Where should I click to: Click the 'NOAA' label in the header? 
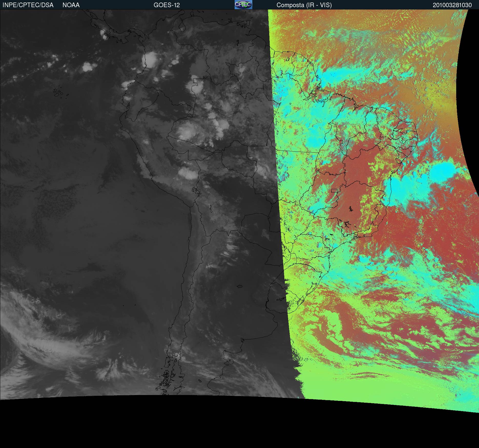pyautogui.click(x=71, y=5)
